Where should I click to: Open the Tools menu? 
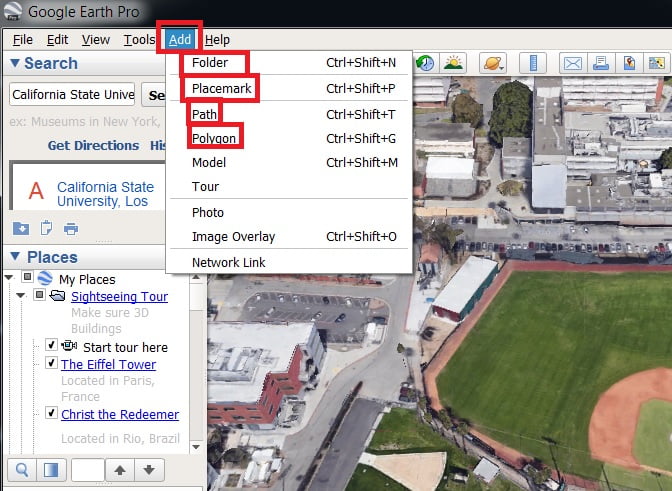[x=139, y=40]
